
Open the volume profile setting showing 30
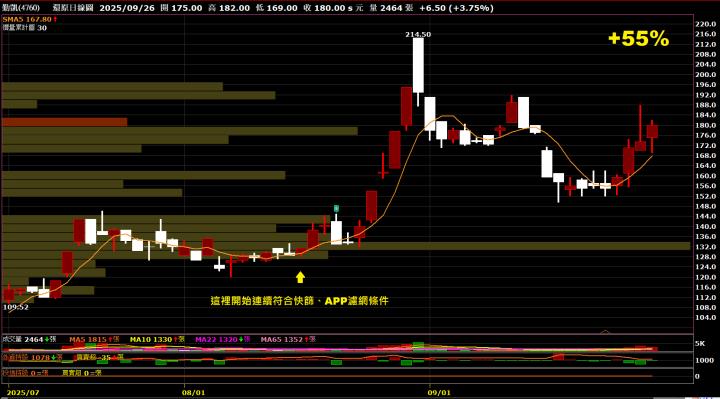click(x=24, y=28)
